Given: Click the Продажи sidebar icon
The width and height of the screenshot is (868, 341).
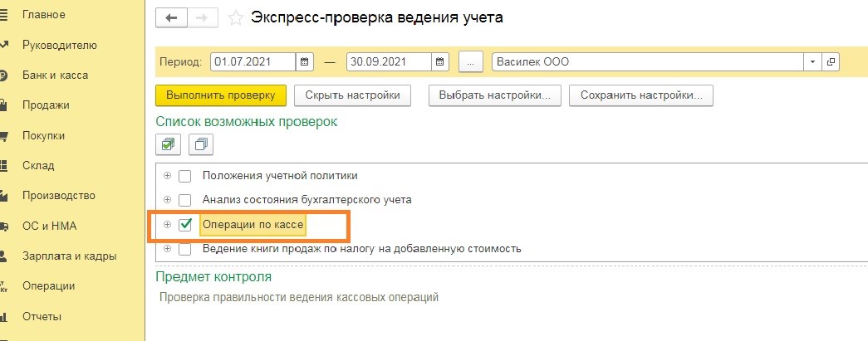Looking at the screenshot, I should click(x=3, y=105).
